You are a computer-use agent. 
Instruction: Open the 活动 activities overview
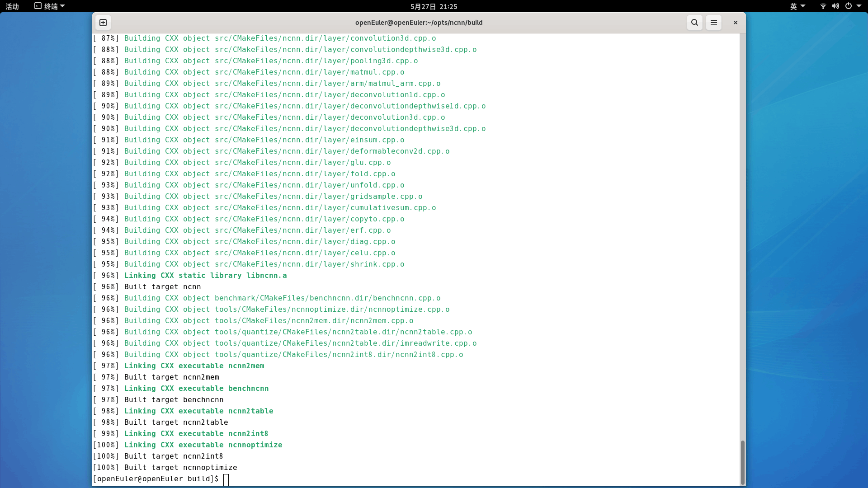coord(12,6)
